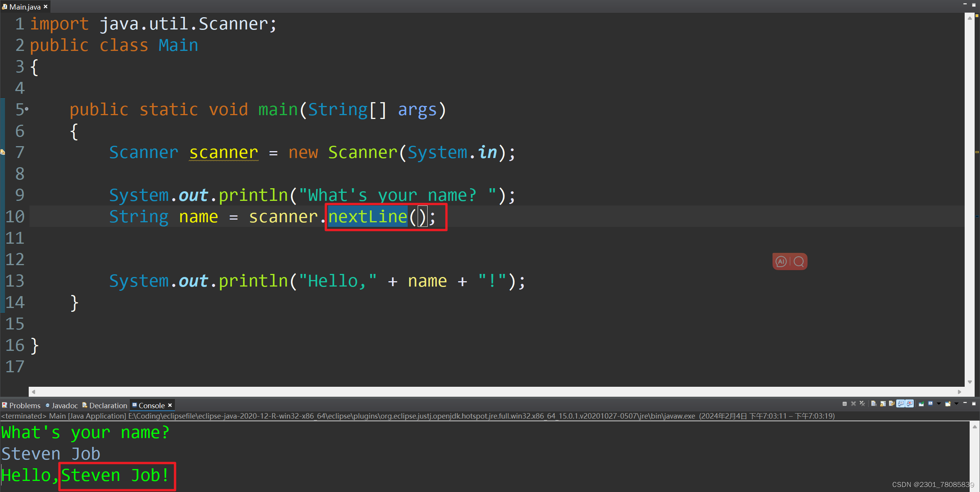Click the Remove Launch X icon

click(x=853, y=404)
